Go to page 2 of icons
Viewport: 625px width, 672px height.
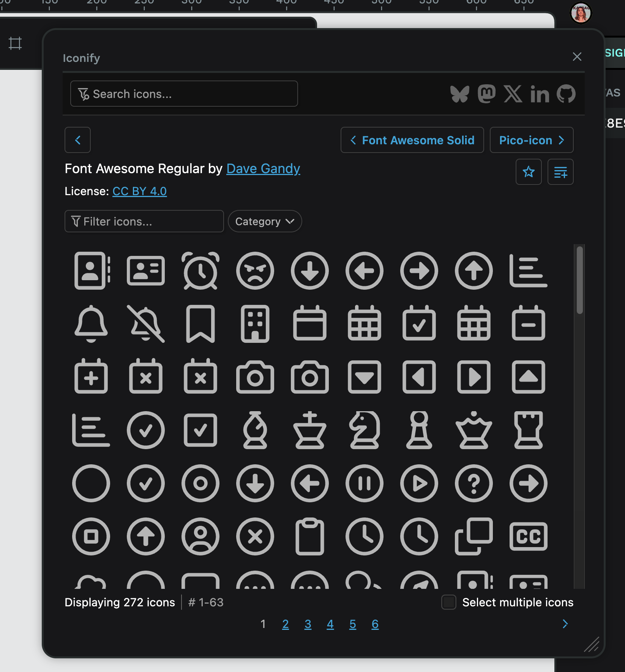[x=286, y=624]
